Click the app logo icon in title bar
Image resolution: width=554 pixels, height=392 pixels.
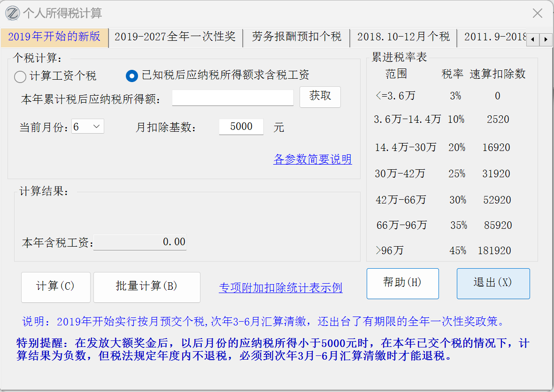tap(13, 13)
